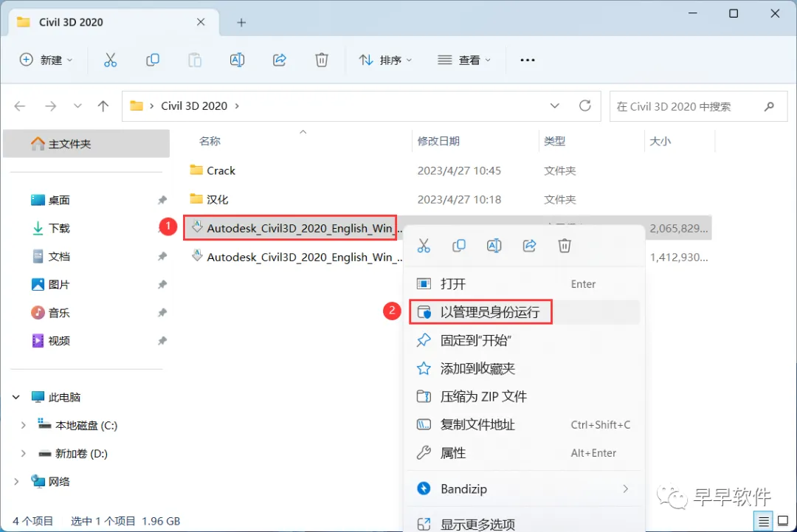Open the 排序 sort dropdown
The image size is (797, 532).
tap(385, 60)
